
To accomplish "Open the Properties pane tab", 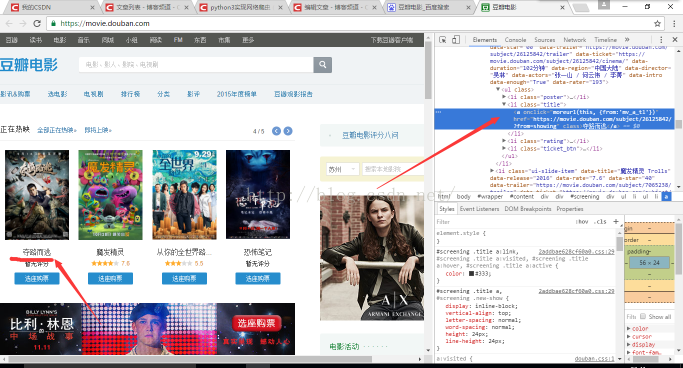I will (569, 209).
